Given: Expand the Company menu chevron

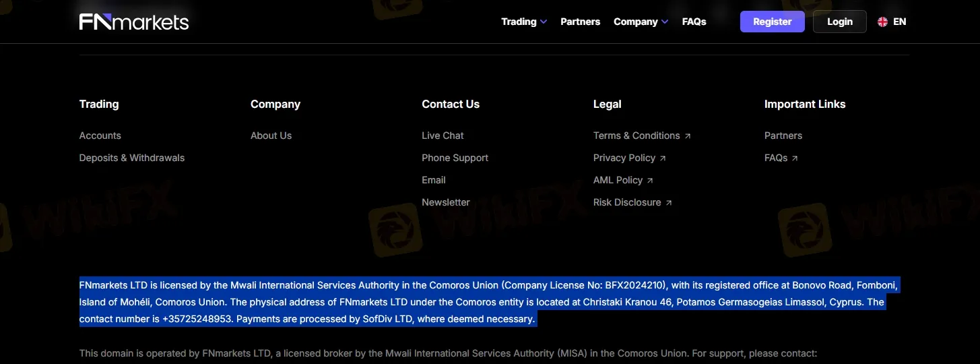Looking at the screenshot, I should tap(665, 22).
